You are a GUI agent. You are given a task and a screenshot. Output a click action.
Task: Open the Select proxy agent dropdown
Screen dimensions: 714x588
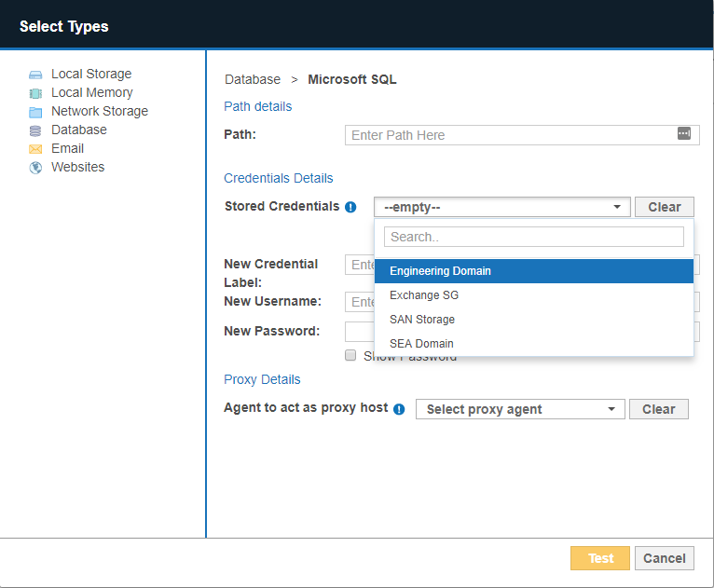[520, 409]
